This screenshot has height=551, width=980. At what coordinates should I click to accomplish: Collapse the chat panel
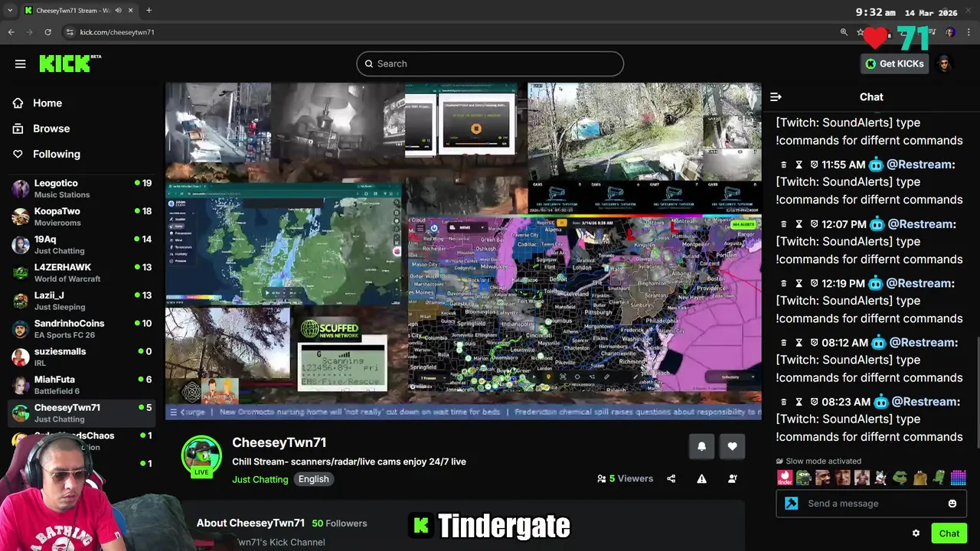pos(776,97)
